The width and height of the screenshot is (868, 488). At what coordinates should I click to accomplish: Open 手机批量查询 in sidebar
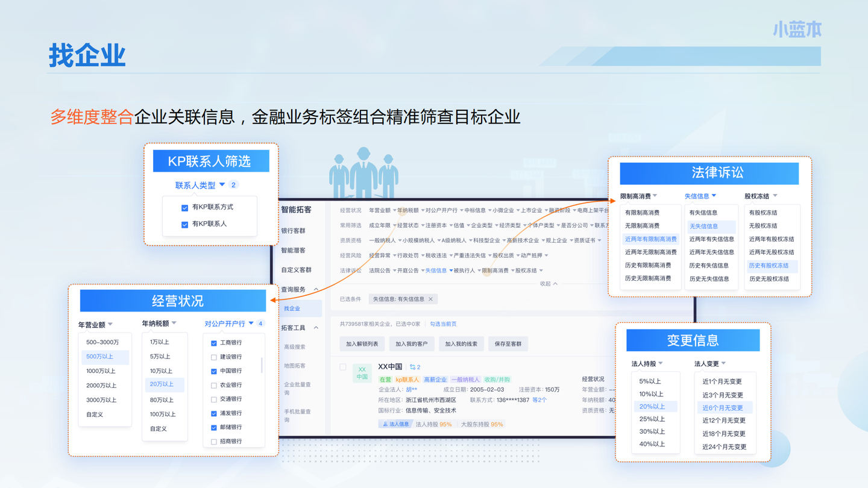[x=298, y=416]
